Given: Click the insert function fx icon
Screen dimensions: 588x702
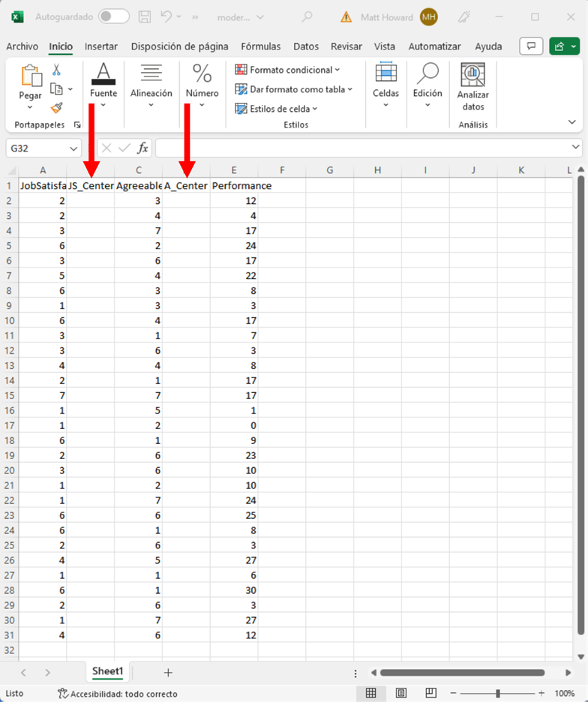Looking at the screenshot, I should [x=142, y=148].
